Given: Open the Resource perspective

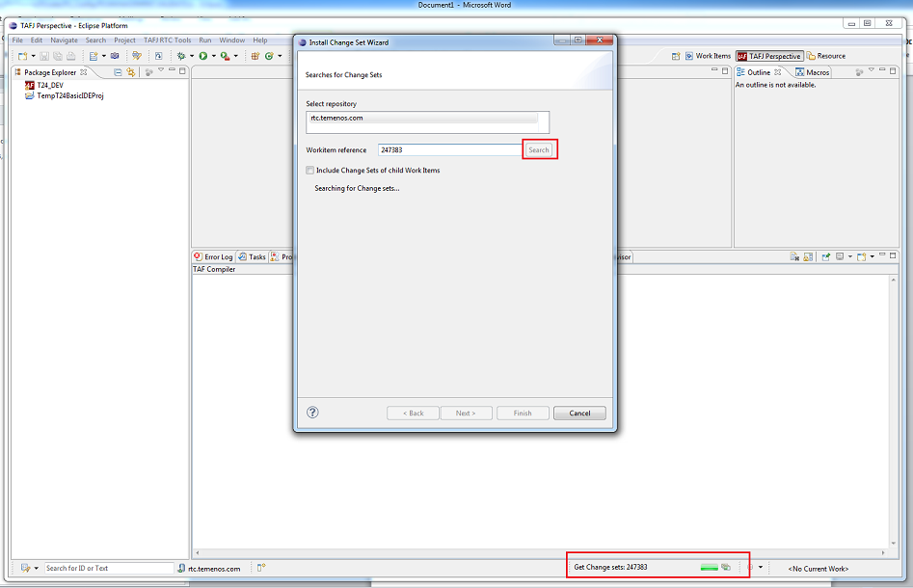Looking at the screenshot, I should click(826, 56).
